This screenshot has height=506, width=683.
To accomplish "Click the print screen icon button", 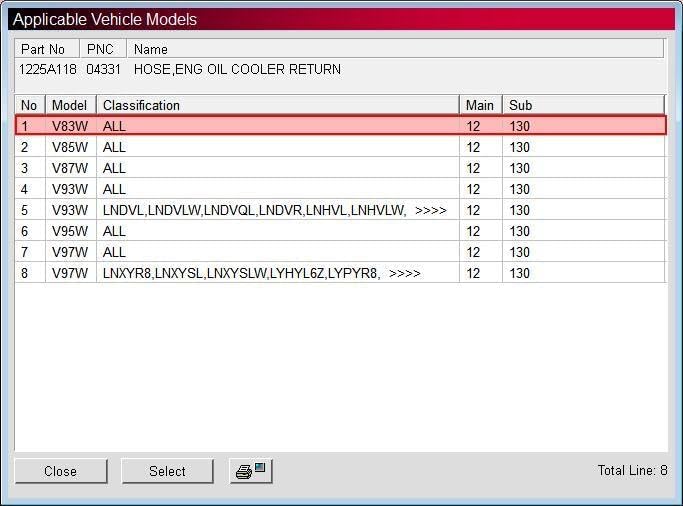I will [x=251, y=471].
